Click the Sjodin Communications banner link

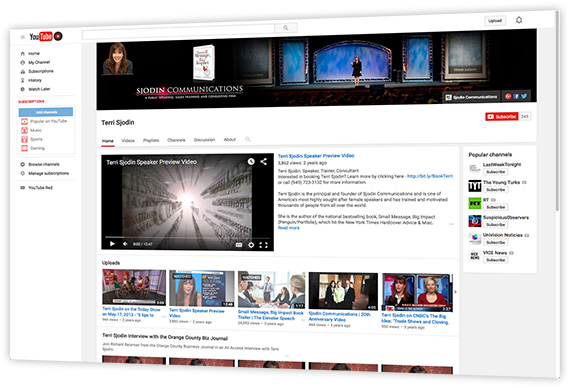(x=471, y=97)
